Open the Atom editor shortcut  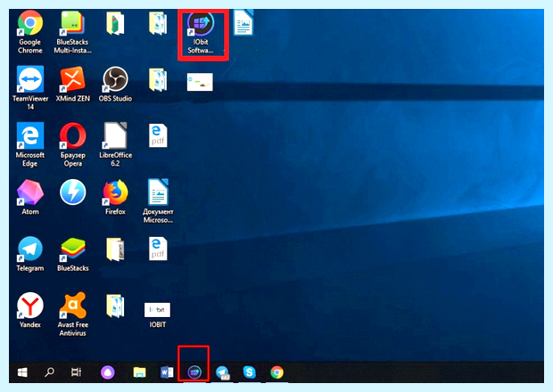point(30,197)
